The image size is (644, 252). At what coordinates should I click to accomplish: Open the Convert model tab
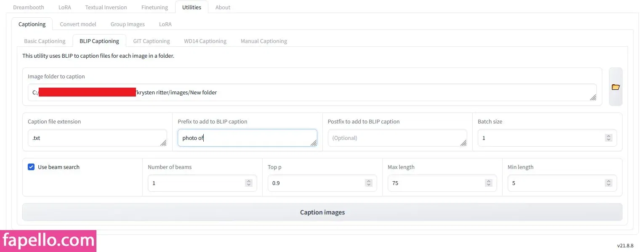pos(78,24)
